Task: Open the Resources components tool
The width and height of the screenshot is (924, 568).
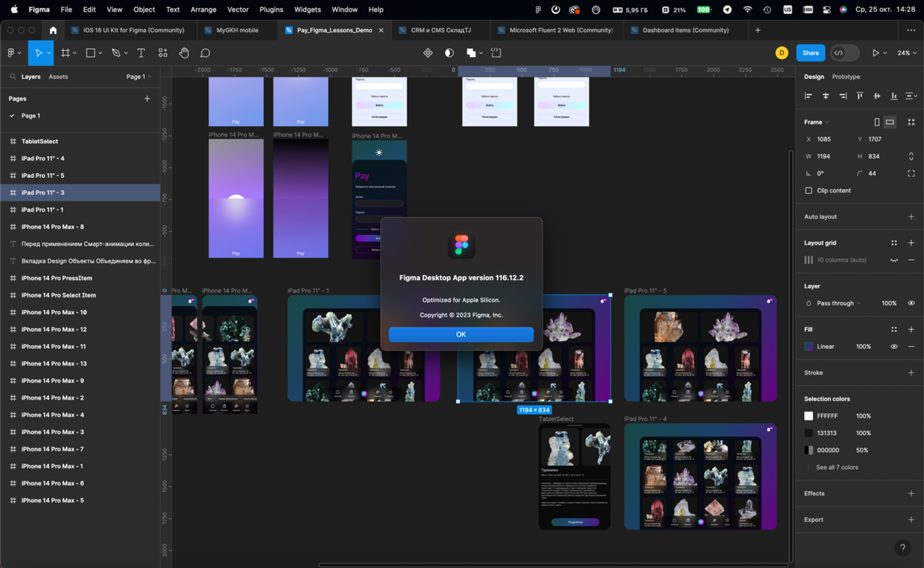Action: pyautogui.click(x=163, y=53)
